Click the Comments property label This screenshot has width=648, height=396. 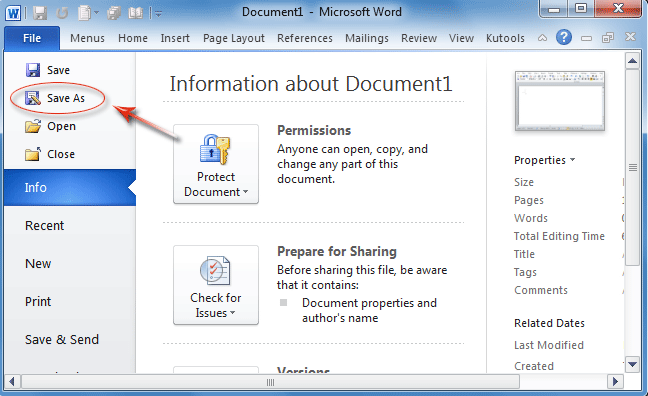(541, 290)
